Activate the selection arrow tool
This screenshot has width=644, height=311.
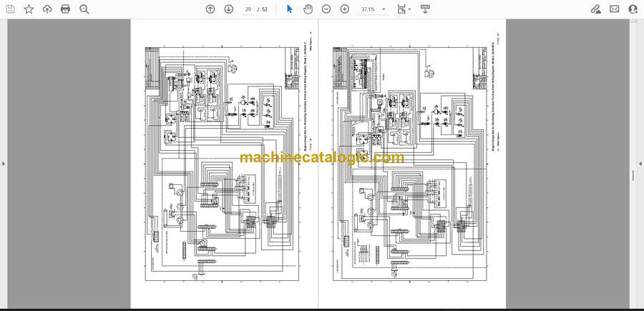290,9
